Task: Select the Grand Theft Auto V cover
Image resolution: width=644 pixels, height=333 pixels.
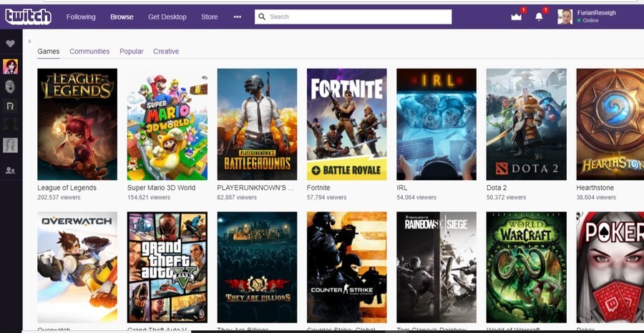Action: [x=167, y=267]
